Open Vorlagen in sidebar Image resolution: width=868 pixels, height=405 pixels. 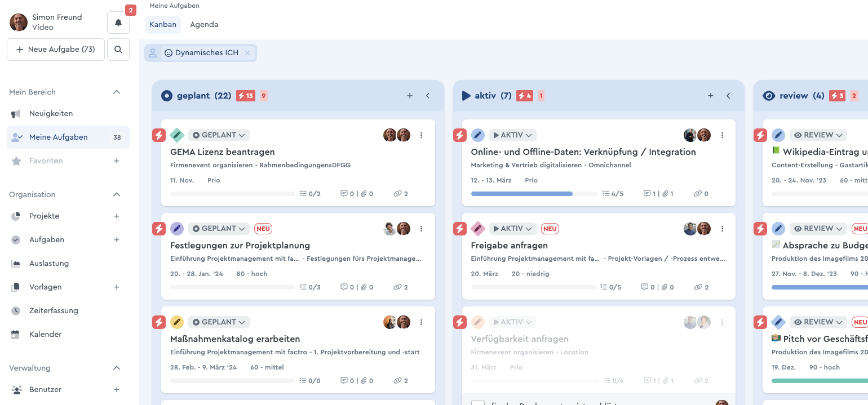click(46, 287)
